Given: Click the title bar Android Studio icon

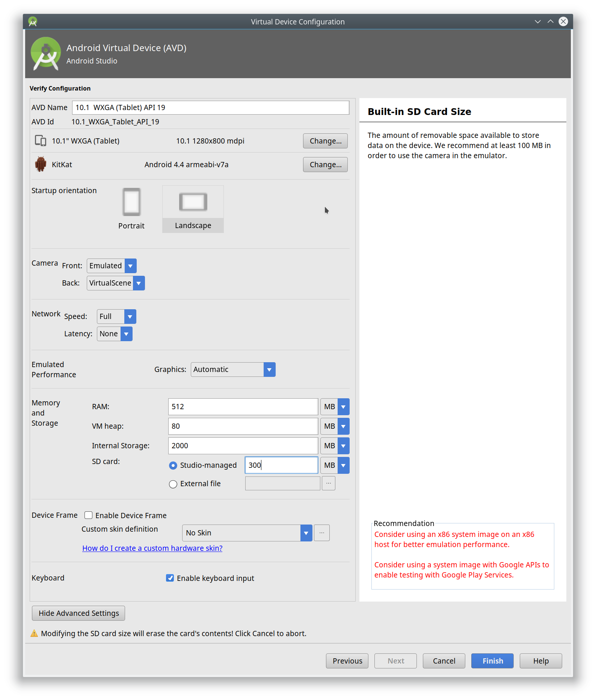Looking at the screenshot, I should tap(33, 22).
